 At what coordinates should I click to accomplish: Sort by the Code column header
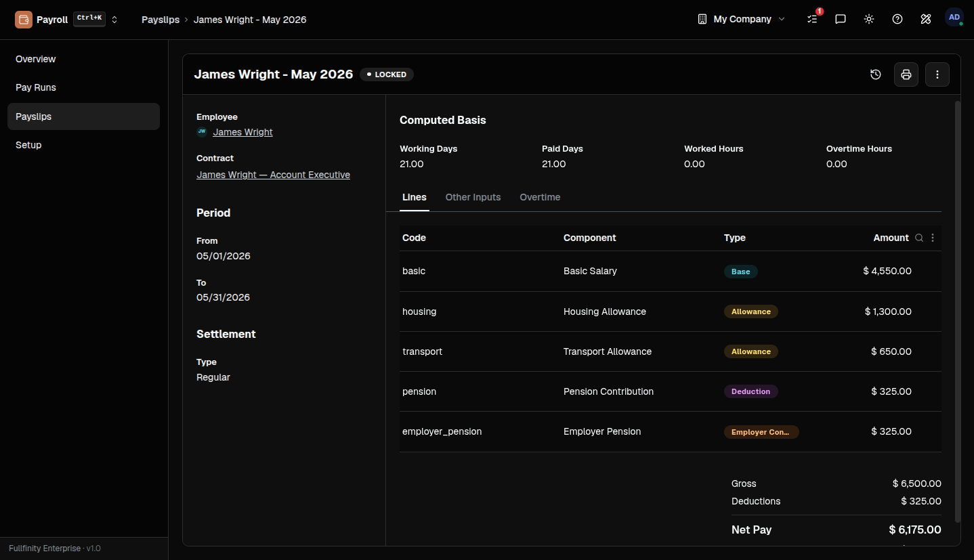[414, 238]
